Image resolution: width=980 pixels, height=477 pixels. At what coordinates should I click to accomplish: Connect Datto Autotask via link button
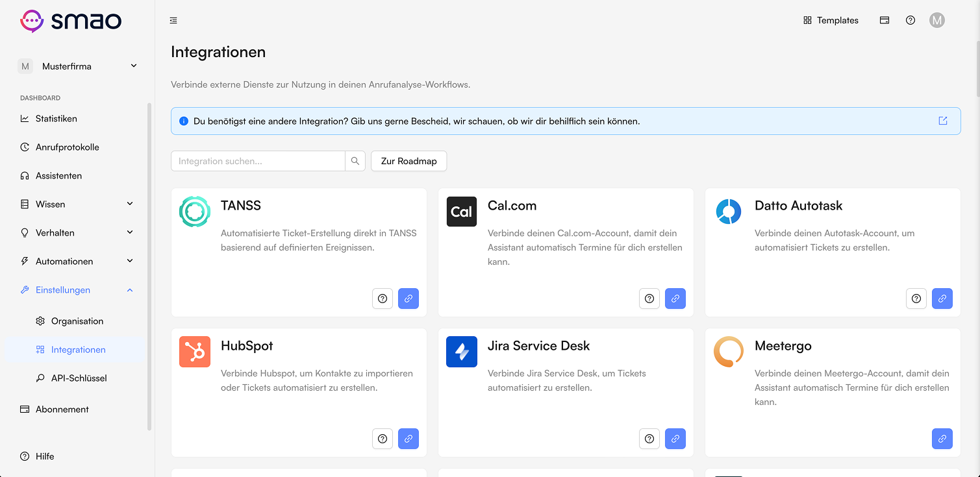[x=942, y=299]
